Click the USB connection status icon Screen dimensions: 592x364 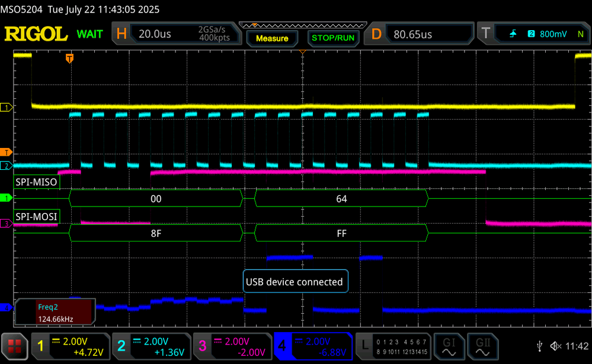539,346
